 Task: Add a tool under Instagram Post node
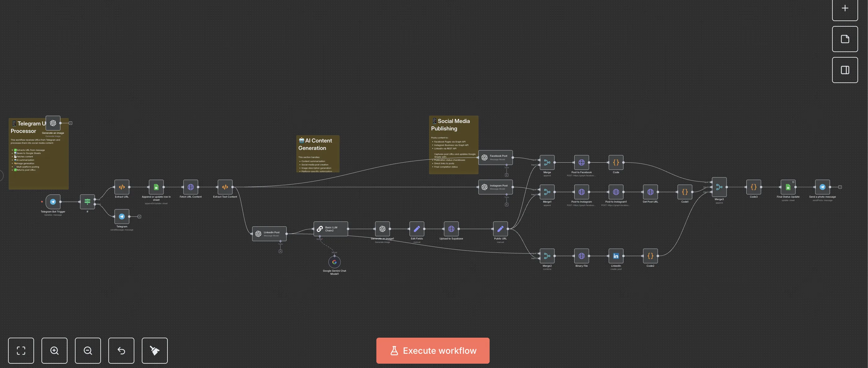click(x=506, y=204)
